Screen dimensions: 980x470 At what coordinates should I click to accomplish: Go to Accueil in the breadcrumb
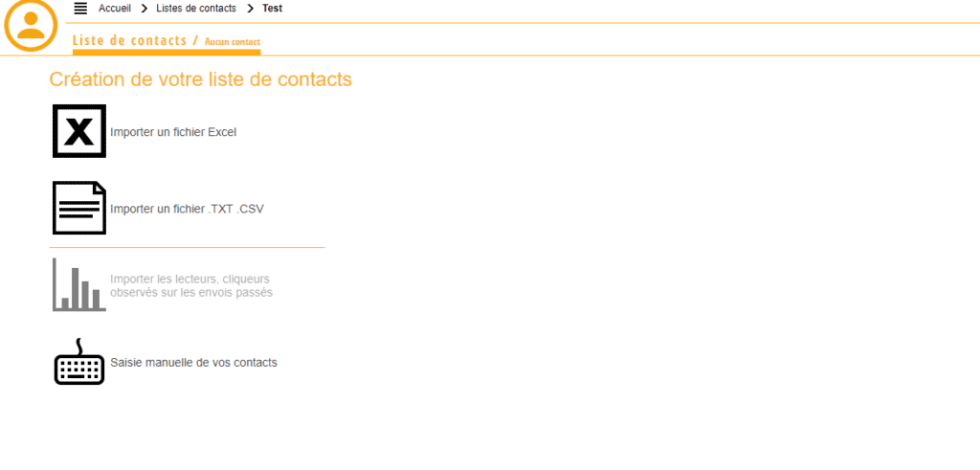(x=115, y=9)
